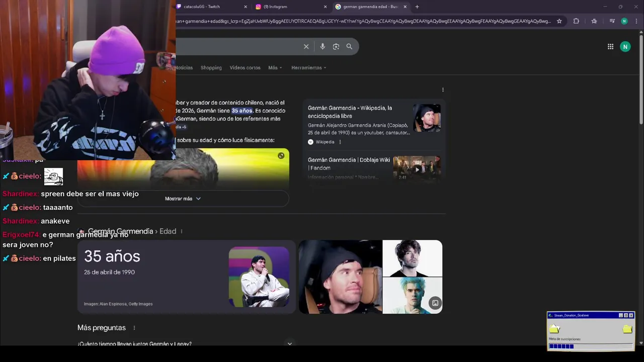Click Wikipedia source label
Viewport: 644px width, 362px height.
coord(325,142)
